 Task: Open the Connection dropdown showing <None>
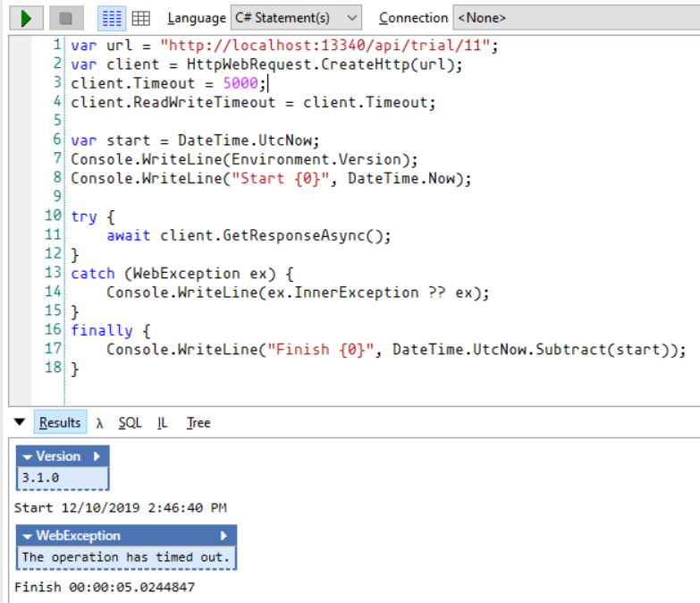576,18
